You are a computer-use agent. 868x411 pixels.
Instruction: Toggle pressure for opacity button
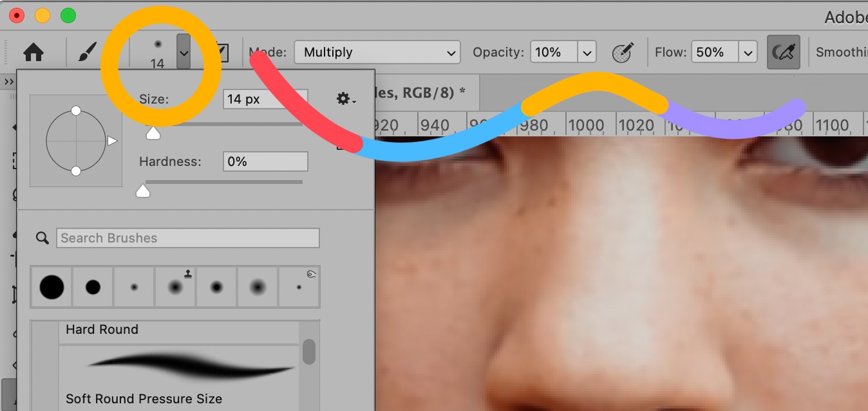(x=623, y=52)
